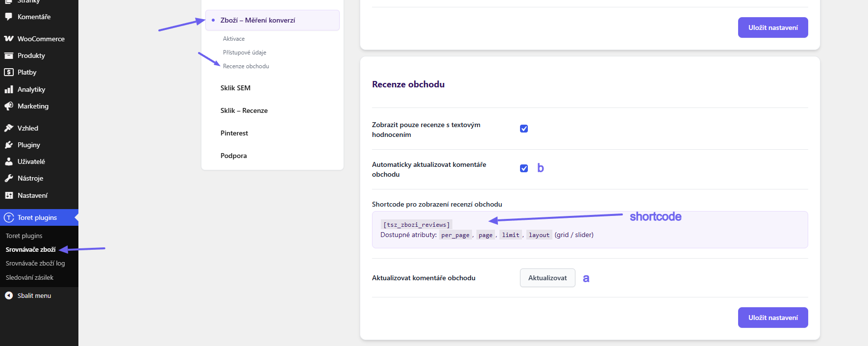This screenshot has width=868, height=346.
Task: Open the Sledování zásilek link
Action: 29,278
